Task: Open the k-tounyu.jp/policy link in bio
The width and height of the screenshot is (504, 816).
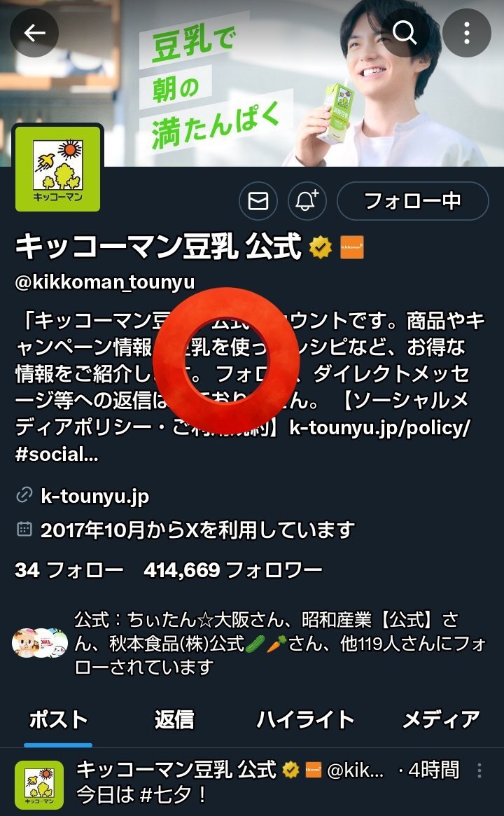Action: pos(379,428)
